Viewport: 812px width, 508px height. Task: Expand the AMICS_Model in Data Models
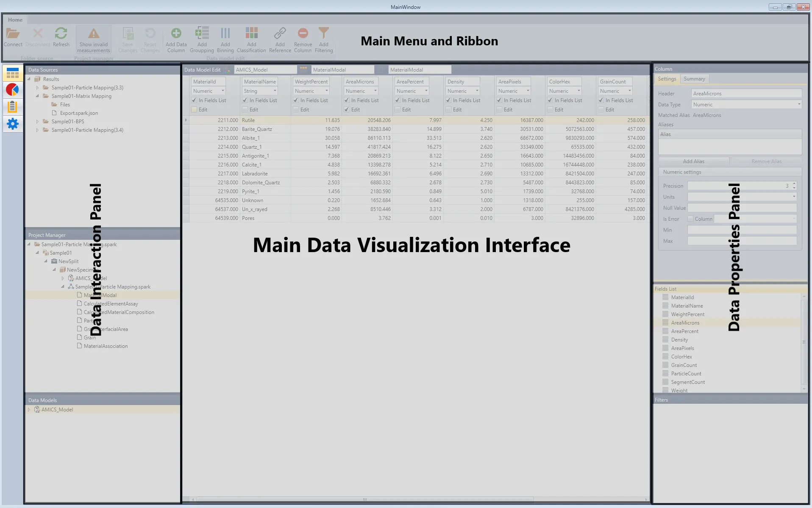click(29, 410)
